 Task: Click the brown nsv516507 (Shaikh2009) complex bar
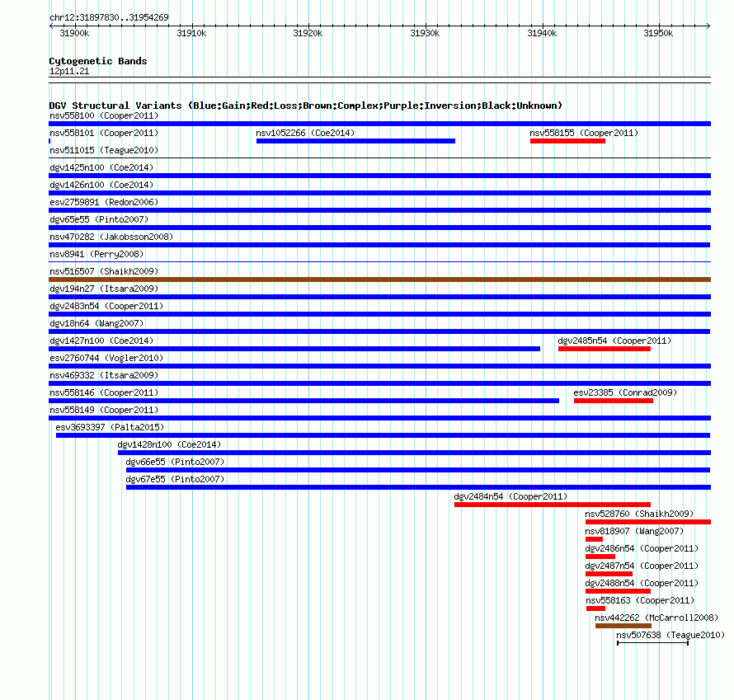[x=379, y=280]
